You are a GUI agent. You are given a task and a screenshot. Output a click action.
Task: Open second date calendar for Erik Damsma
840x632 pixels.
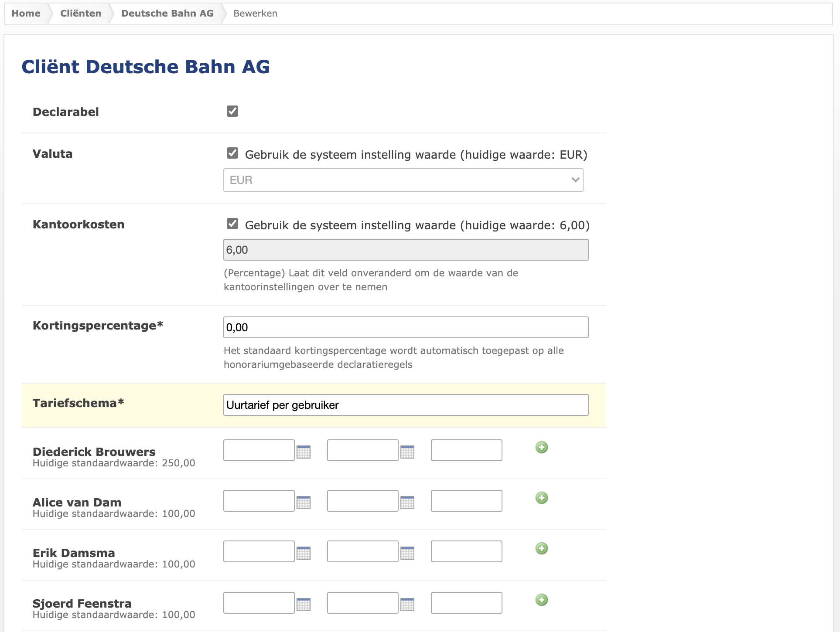(407, 553)
